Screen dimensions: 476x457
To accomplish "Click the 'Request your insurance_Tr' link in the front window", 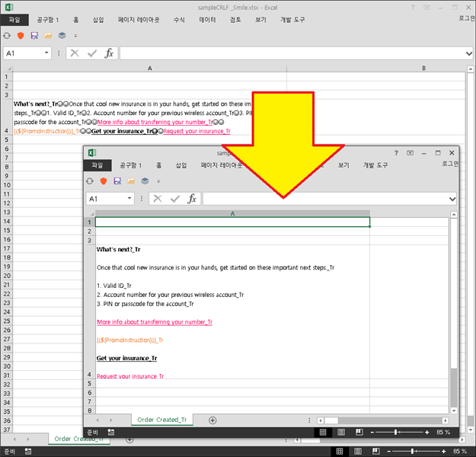I will pos(130,376).
